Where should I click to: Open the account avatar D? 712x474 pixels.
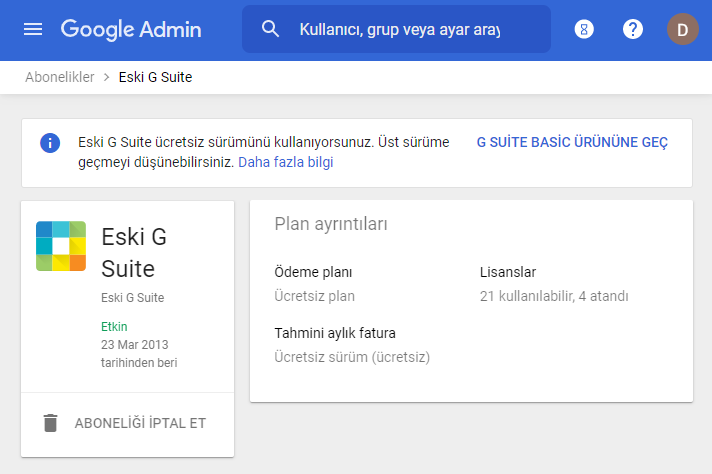(x=682, y=30)
